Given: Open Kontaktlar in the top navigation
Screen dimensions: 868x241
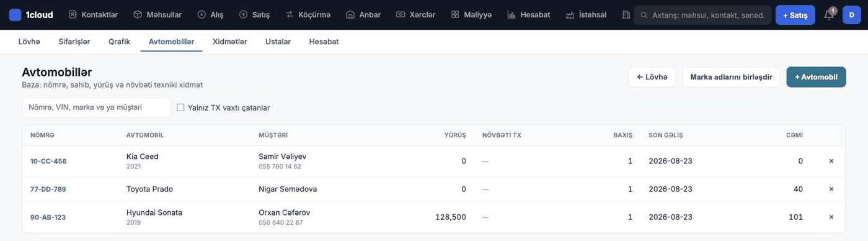Looking at the screenshot, I should (x=93, y=15).
